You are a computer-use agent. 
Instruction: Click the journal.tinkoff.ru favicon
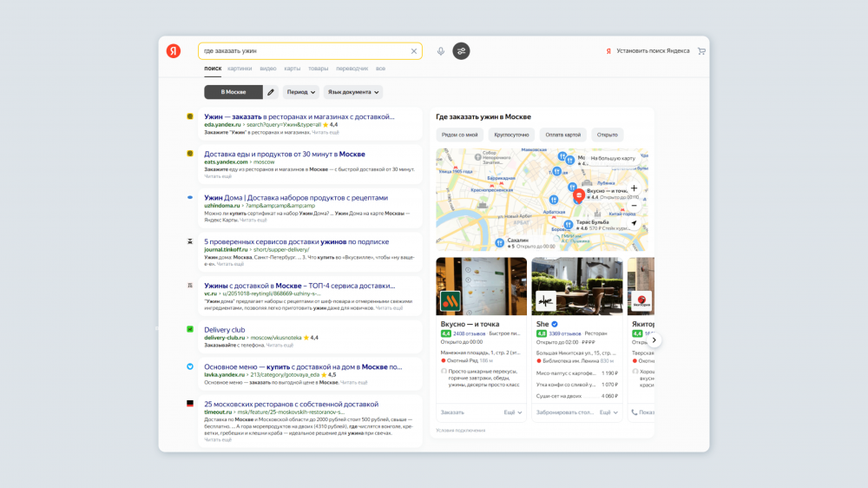[x=190, y=241]
